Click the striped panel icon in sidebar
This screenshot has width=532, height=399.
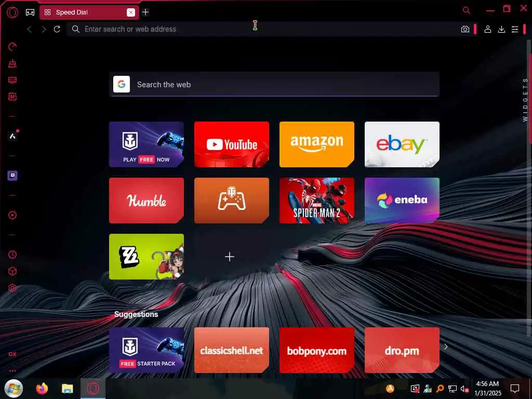pos(12,80)
